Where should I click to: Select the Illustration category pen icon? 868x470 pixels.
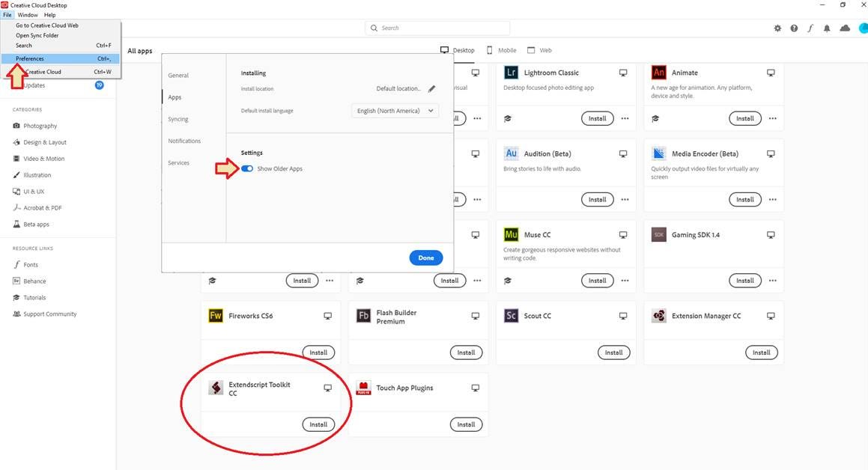click(x=16, y=175)
